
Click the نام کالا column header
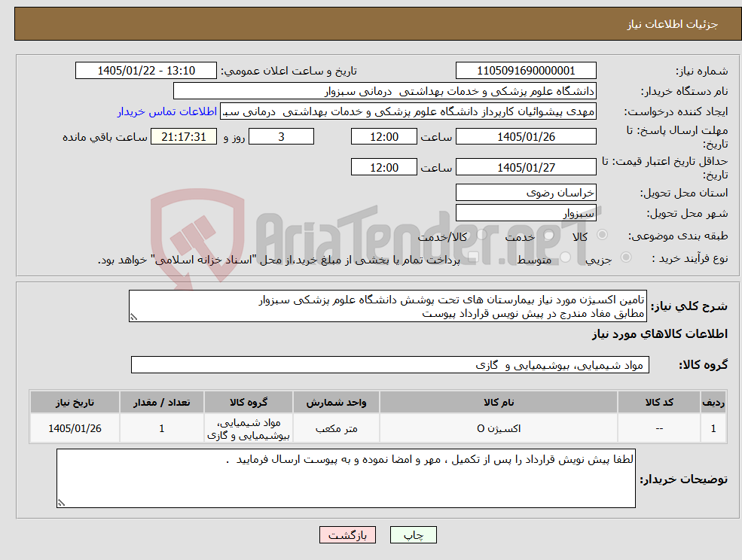click(x=498, y=402)
